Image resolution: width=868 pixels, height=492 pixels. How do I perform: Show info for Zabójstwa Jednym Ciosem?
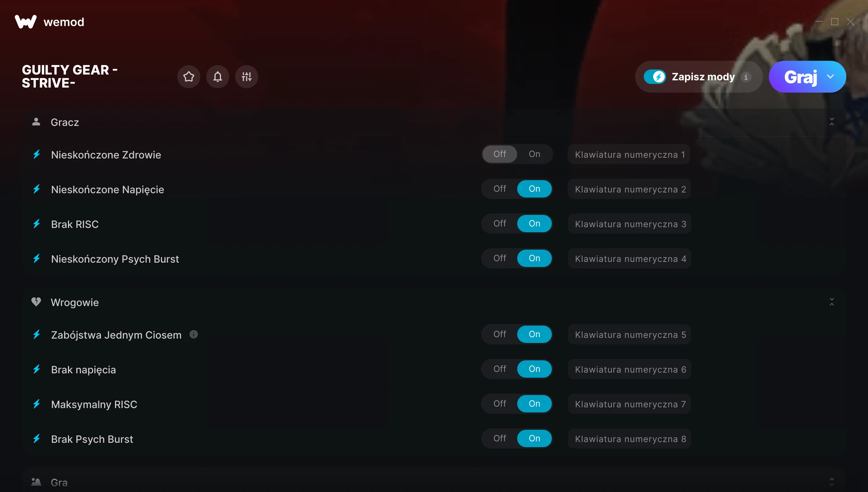[x=194, y=334]
